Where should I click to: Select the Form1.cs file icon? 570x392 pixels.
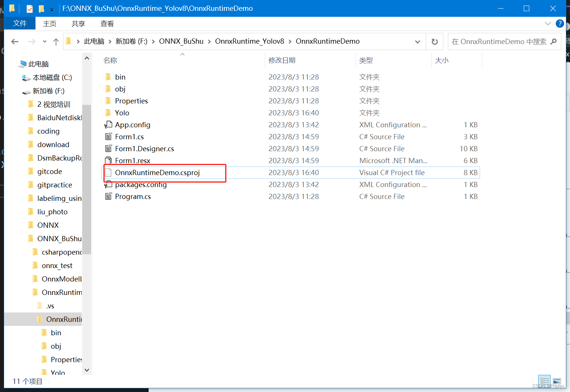108,137
